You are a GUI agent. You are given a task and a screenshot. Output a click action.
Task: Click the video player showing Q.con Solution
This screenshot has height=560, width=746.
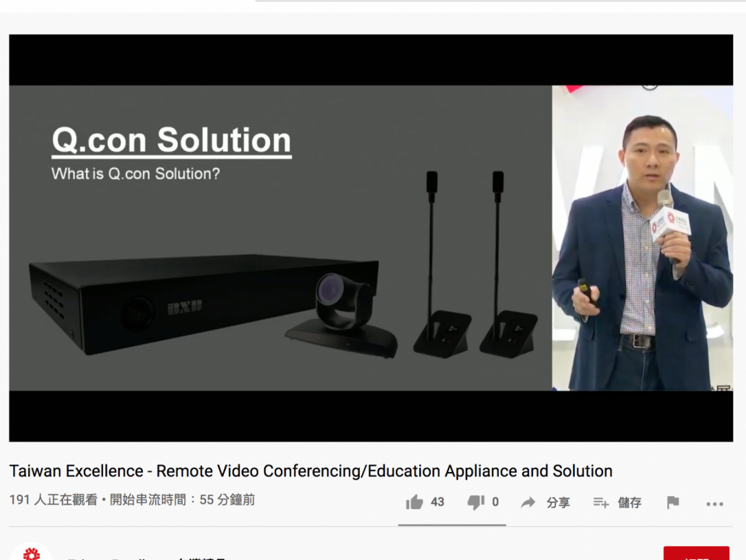pyautogui.click(x=371, y=238)
